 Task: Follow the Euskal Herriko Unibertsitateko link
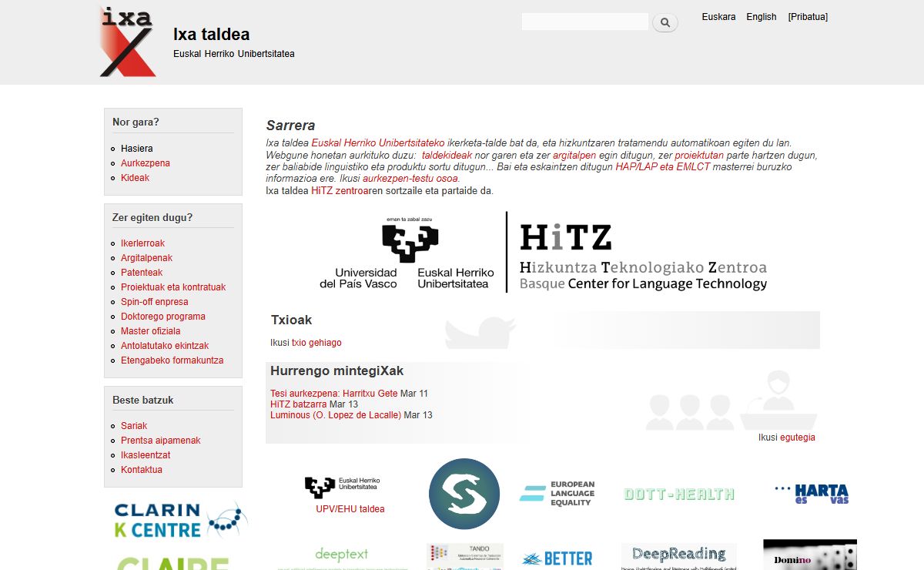[378, 143]
